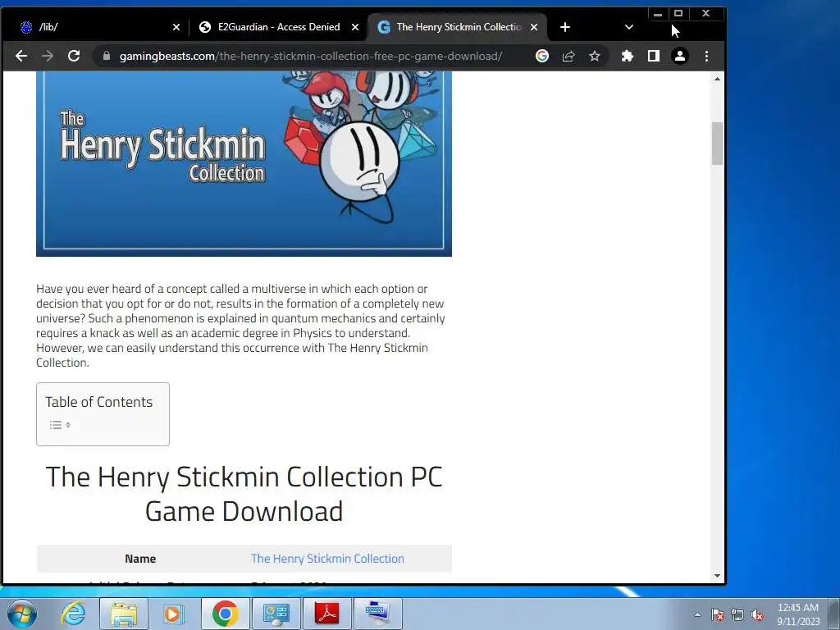This screenshot has width=840, height=630.
Task: Click the Henry Stickmin banner image
Action: [x=244, y=163]
